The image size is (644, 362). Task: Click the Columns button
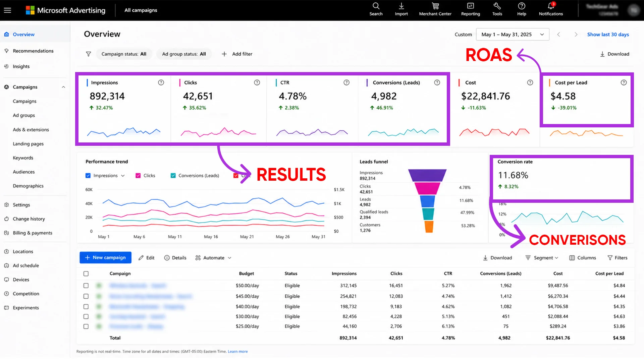(x=583, y=258)
